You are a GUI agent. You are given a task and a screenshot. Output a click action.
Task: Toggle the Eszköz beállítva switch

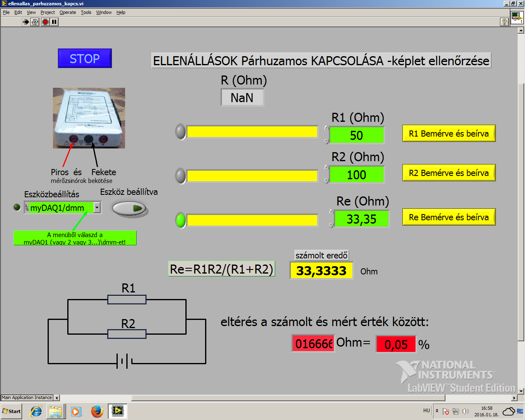pyautogui.click(x=129, y=208)
